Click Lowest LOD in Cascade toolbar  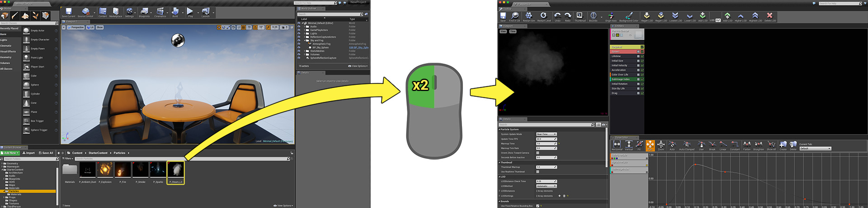tap(675, 17)
